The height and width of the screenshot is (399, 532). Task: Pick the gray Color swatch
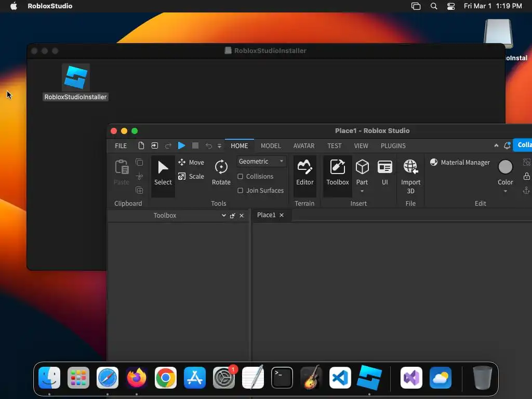(505, 167)
